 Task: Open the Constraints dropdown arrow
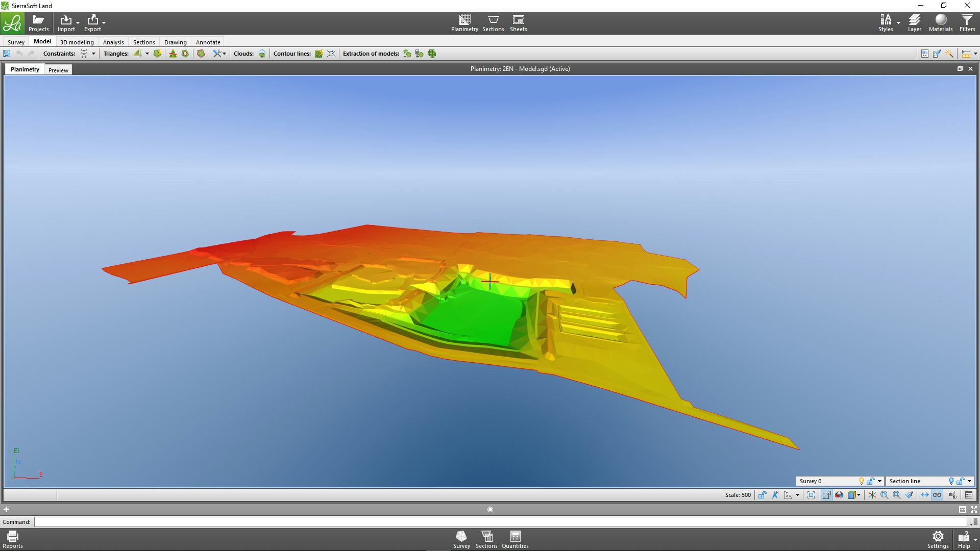(x=93, y=54)
